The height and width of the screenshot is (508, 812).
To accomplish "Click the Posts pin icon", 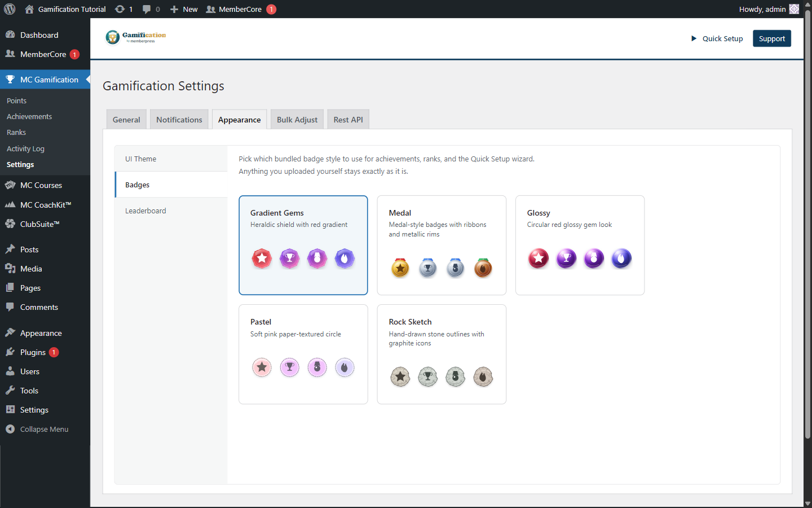I will point(10,249).
